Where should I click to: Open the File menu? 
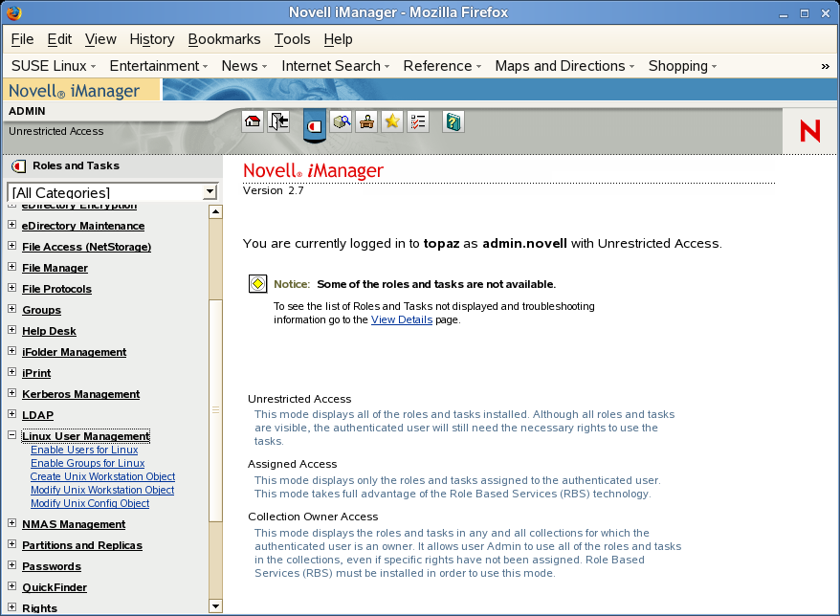pyautogui.click(x=22, y=39)
